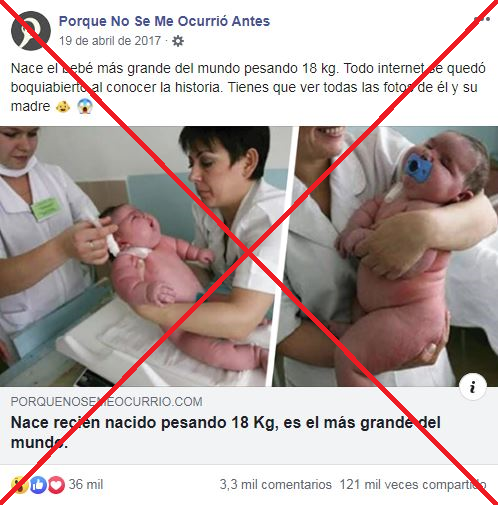Open the 19 de abril de 2017 timestamp
498x505 pixels.
(x=110, y=41)
